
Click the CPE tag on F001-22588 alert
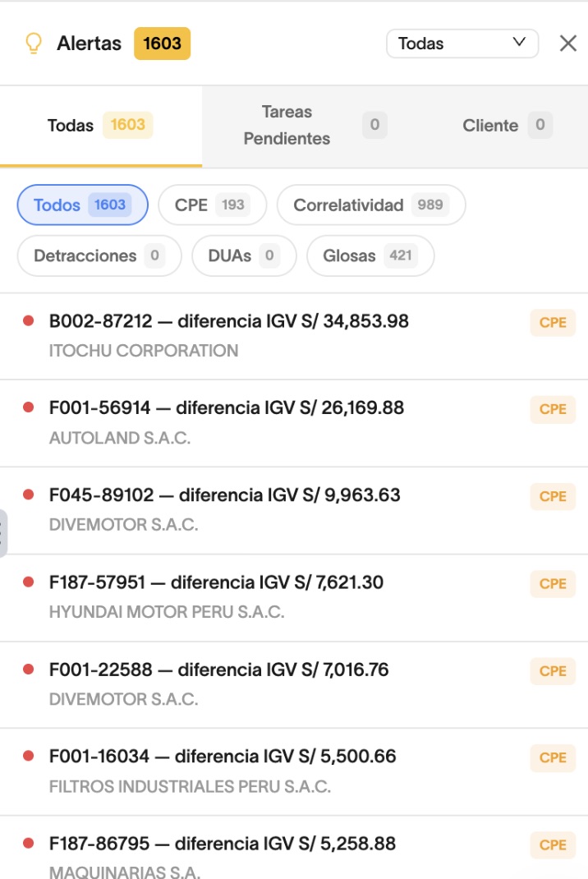point(553,670)
